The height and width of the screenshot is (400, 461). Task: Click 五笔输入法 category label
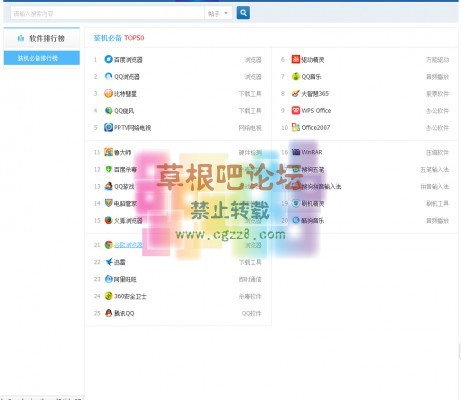tap(435, 169)
